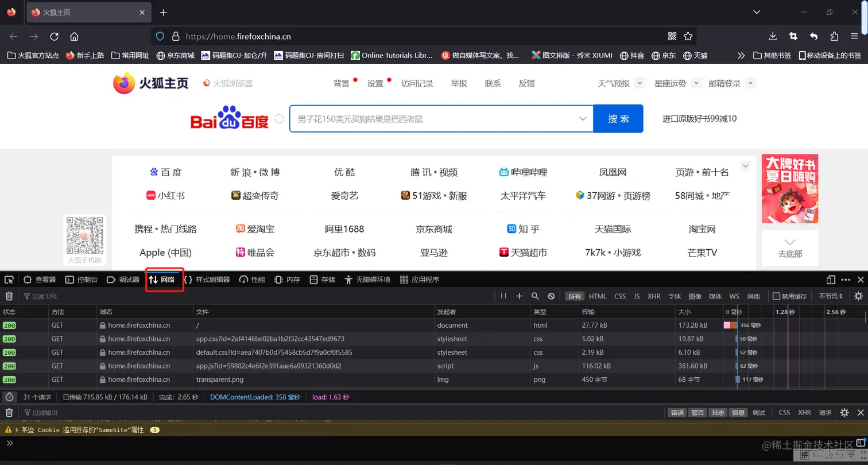
Task: Open devtools three-dot options menu
Action: point(846,280)
